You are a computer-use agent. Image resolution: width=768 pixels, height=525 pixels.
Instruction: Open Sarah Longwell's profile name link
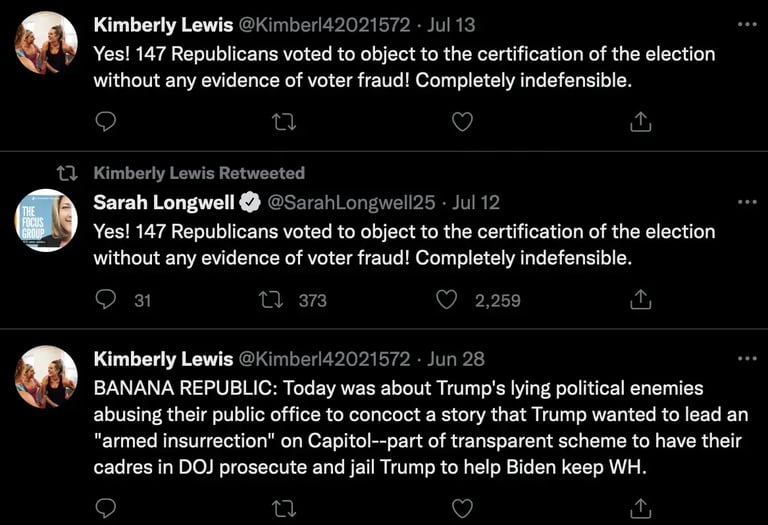coord(164,202)
